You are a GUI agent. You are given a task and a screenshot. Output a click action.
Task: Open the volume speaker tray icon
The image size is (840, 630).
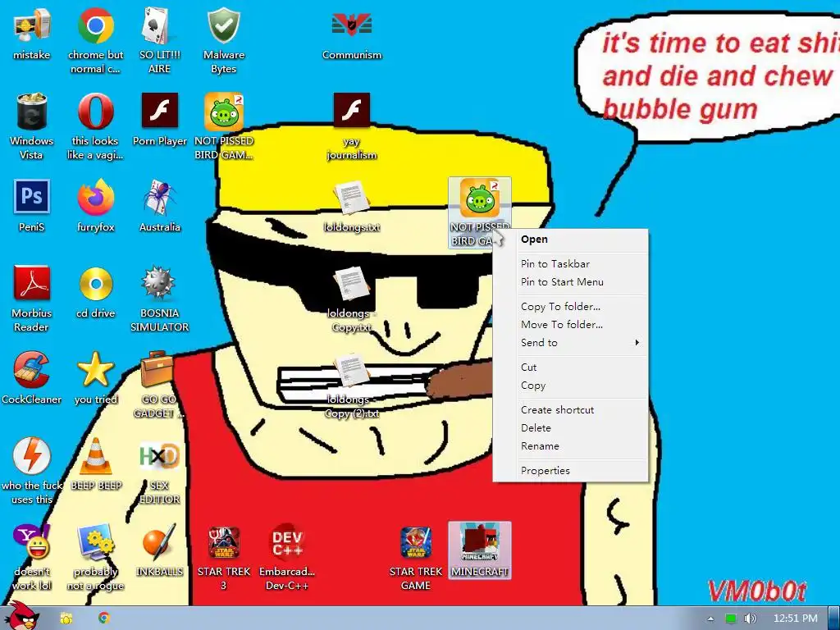pyautogui.click(x=750, y=619)
